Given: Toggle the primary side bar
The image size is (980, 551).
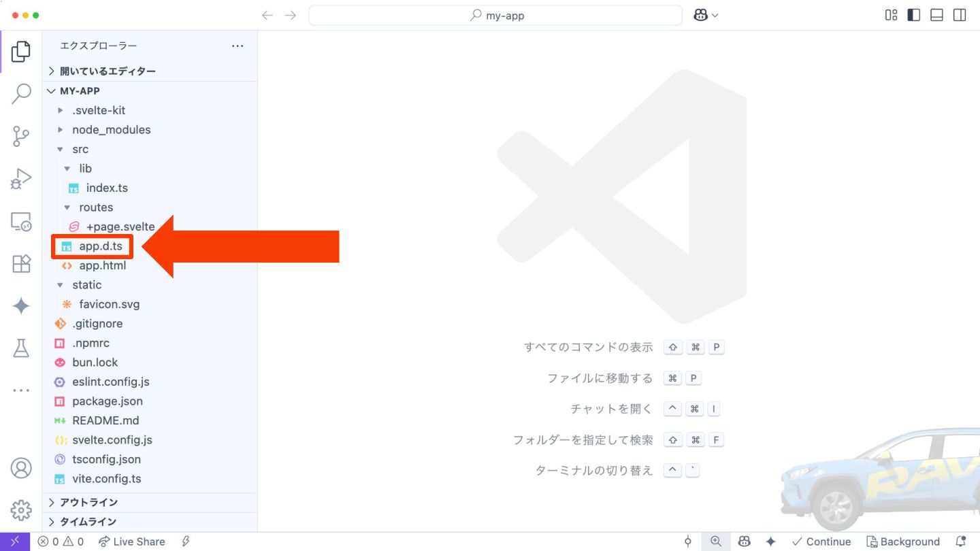Looking at the screenshot, I should (x=914, y=15).
